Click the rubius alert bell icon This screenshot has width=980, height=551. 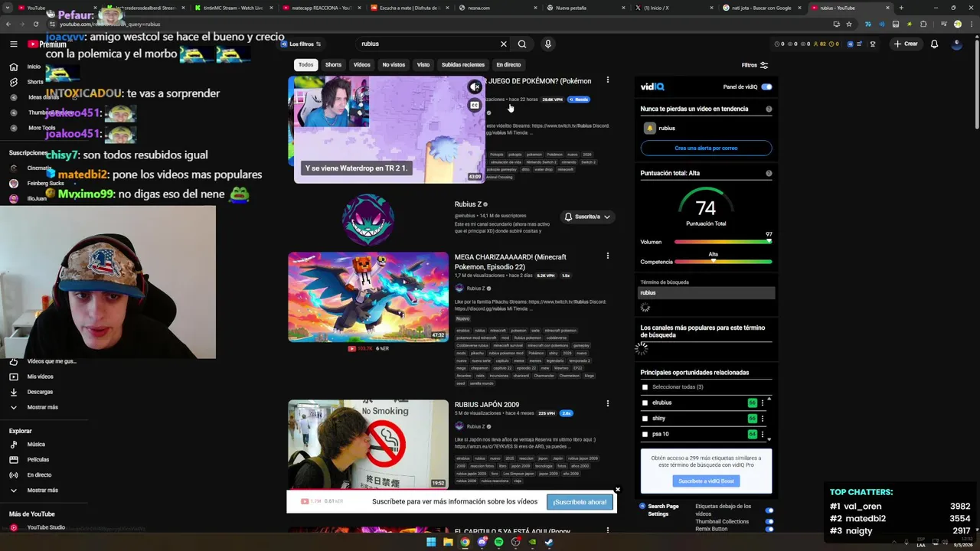click(649, 128)
